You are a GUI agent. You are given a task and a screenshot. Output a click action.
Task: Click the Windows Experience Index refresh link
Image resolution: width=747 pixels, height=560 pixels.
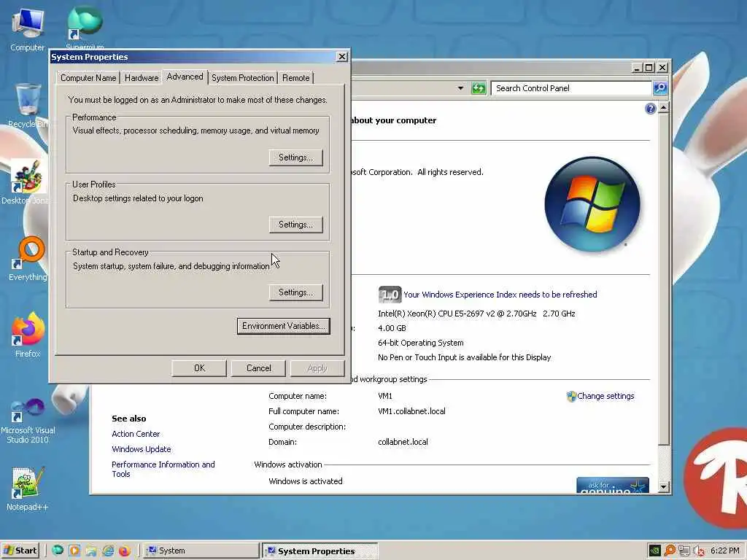pos(500,295)
